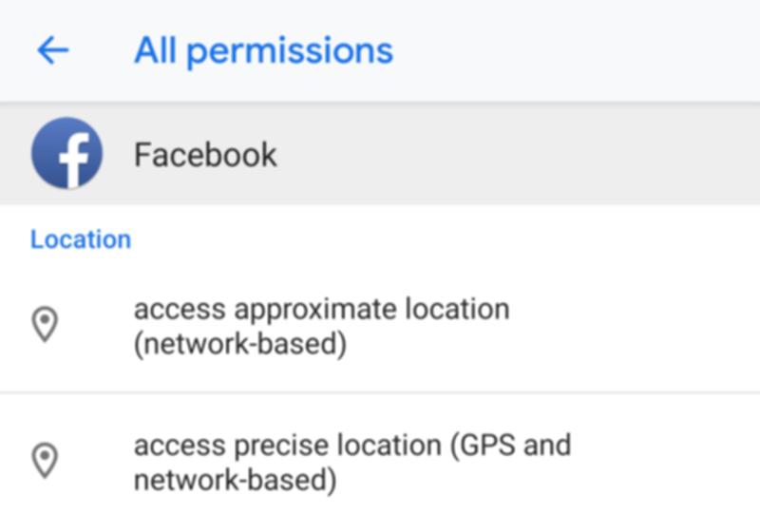The image size is (760, 532).
Task: Click the "network-based)" text under precise location
Action: click(x=235, y=480)
